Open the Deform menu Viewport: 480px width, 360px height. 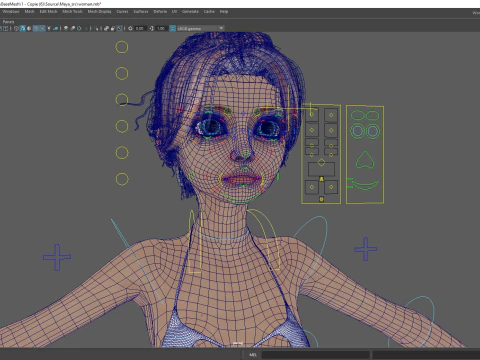(x=160, y=12)
